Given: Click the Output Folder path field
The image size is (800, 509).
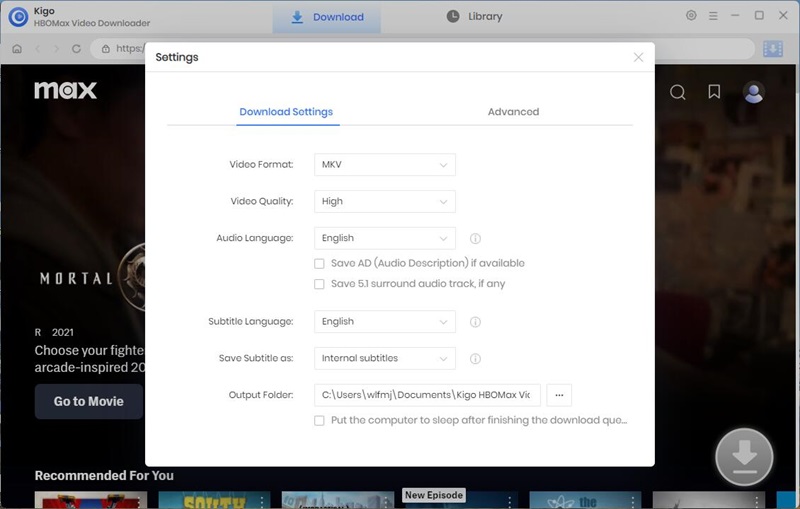Looking at the screenshot, I should point(427,395).
